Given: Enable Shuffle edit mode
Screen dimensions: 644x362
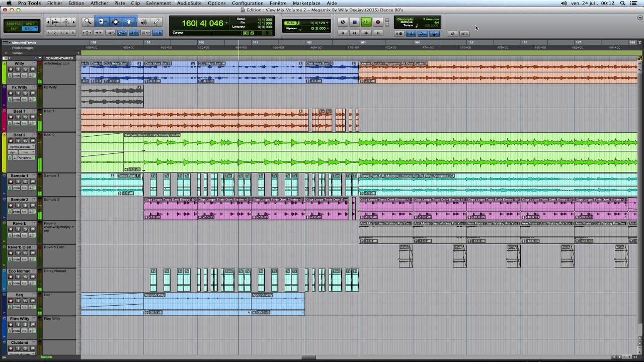Looking at the screenshot, I should [14, 24].
